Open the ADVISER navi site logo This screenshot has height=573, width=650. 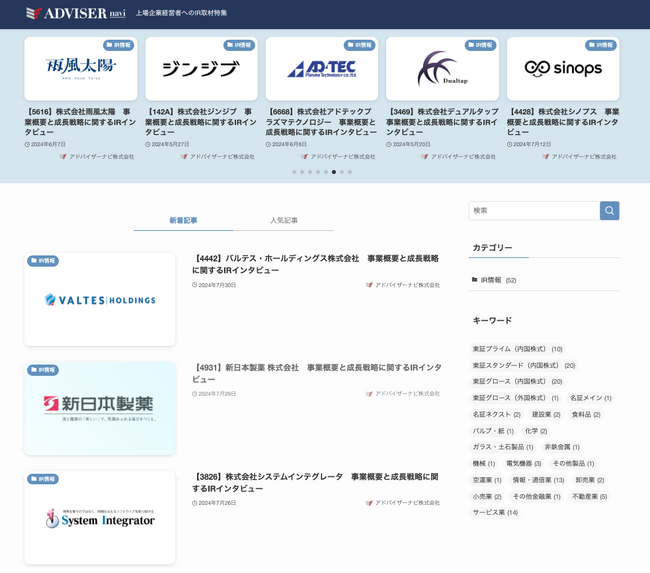pyautogui.click(x=76, y=13)
